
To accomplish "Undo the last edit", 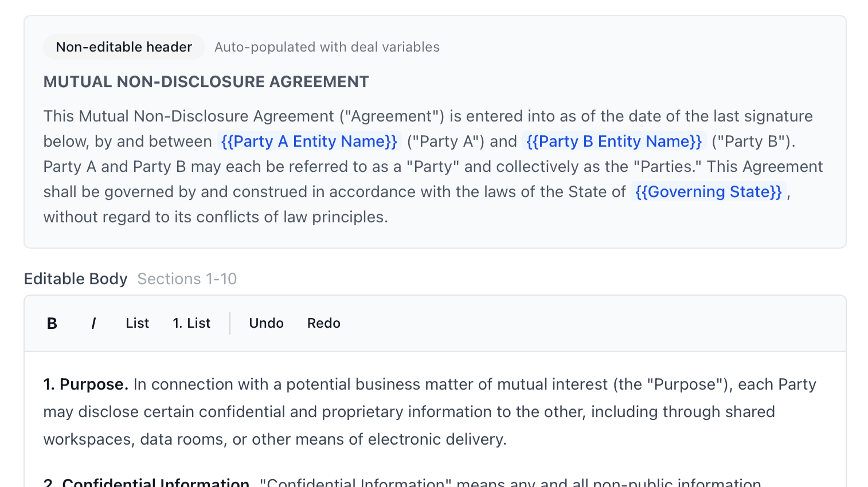I will pyautogui.click(x=266, y=323).
